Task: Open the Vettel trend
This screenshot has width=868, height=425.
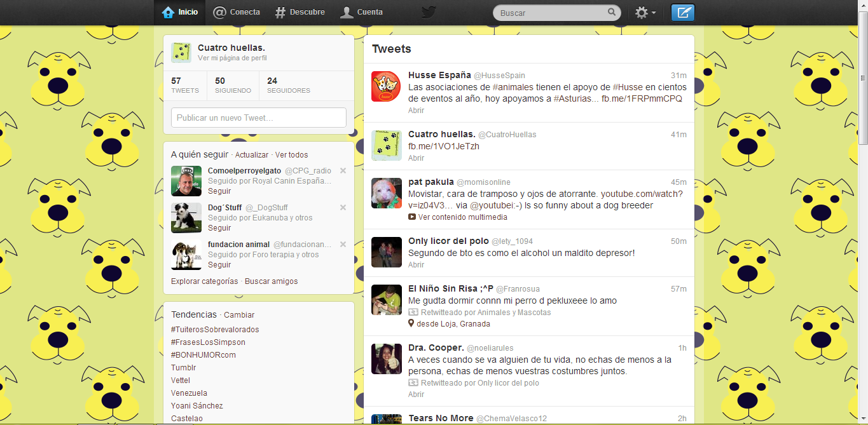Action: coord(181,381)
